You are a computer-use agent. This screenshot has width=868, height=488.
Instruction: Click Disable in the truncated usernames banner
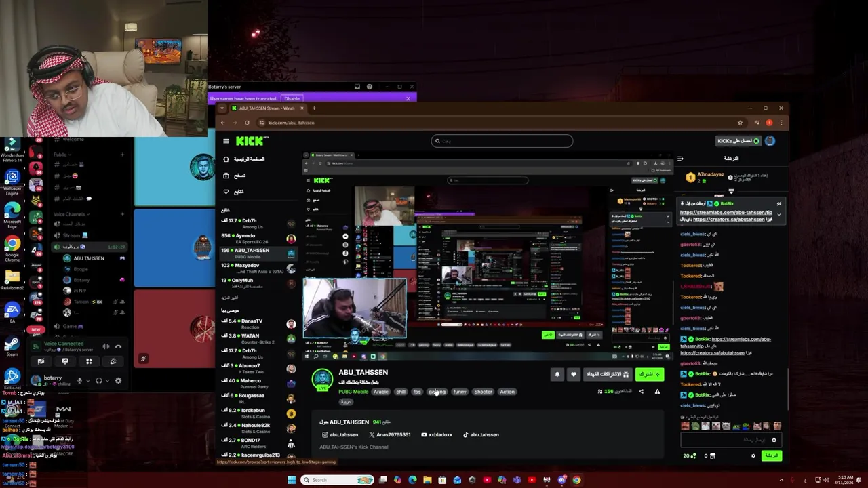pyautogui.click(x=292, y=98)
